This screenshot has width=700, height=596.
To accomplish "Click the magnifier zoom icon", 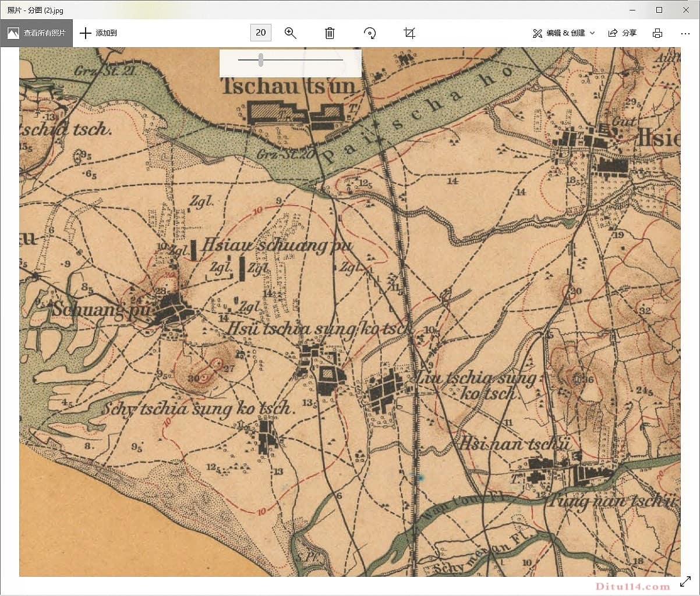I will click(290, 33).
